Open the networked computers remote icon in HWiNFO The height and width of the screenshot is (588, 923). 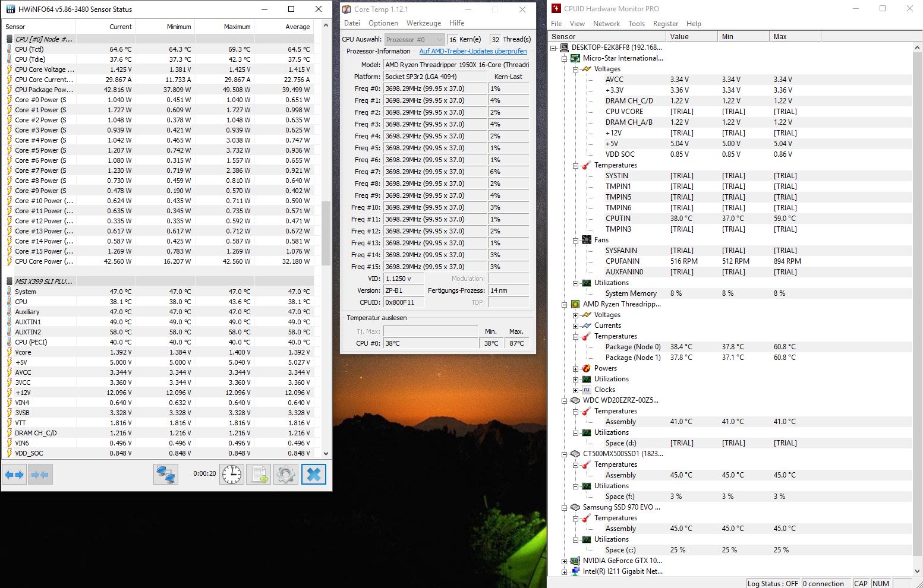click(x=166, y=475)
